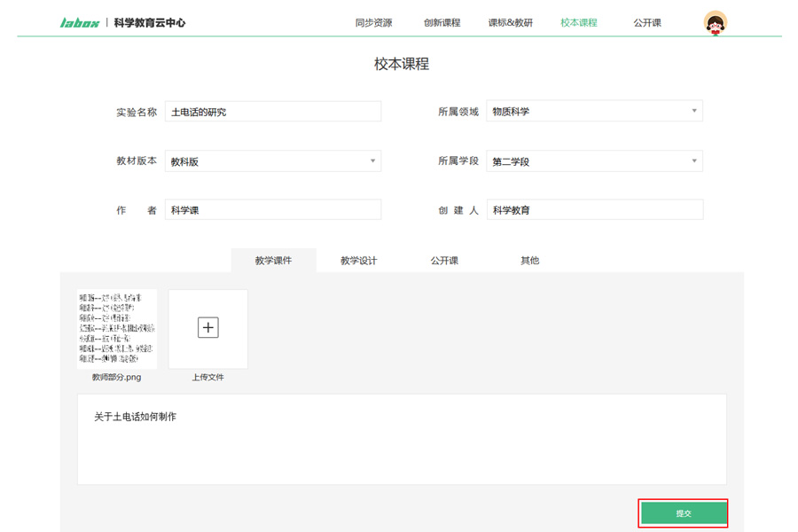The height and width of the screenshot is (532, 798).
Task: Switch to the 公开课 content tab
Action: [x=444, y=261]
